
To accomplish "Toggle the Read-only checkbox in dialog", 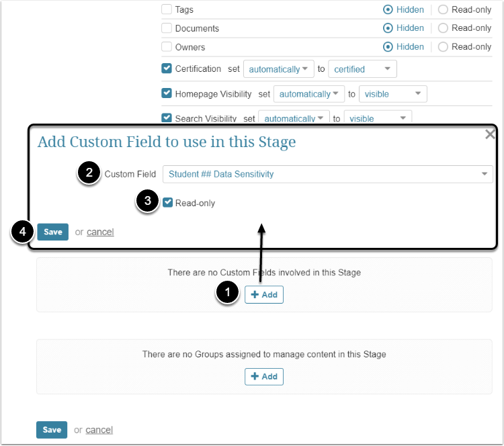I will (167, 202).
